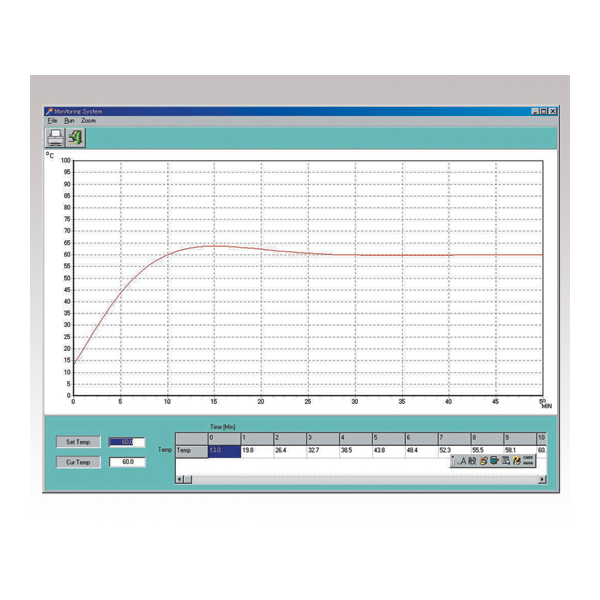The width and height of the screenshot is (600, 600).
Task: Minimize the Monitoring System window
Action: (535, 111)
